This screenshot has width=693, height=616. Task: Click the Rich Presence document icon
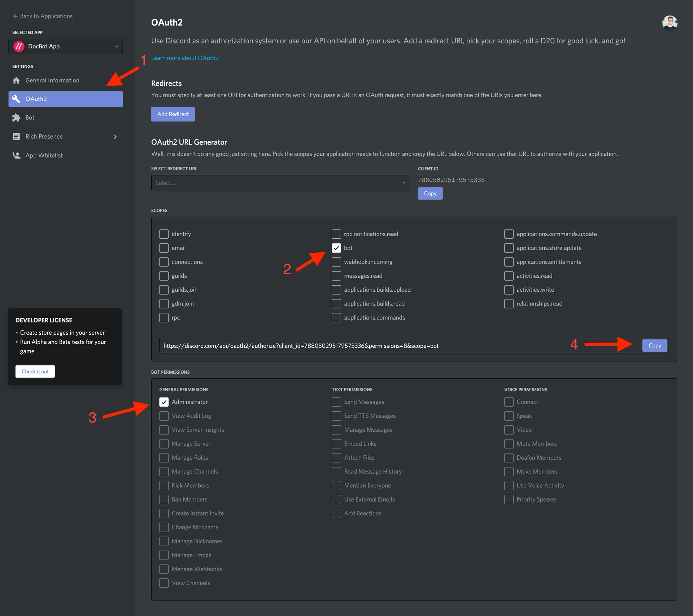pos(16,136)
